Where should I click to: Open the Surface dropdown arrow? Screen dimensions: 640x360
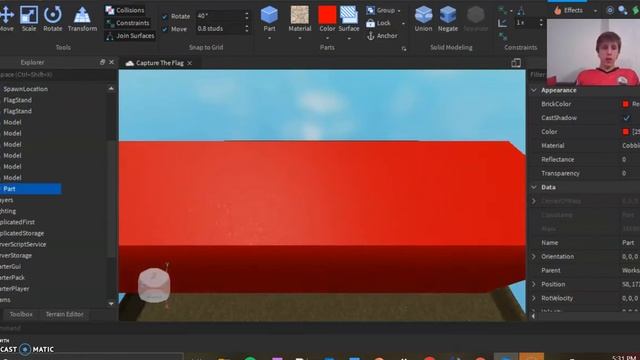349,38
